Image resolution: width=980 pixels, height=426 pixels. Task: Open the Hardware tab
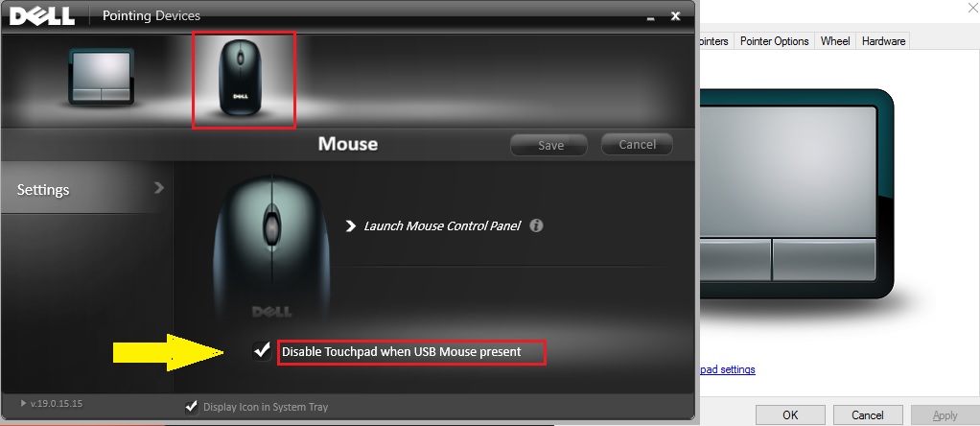pyautogui.click(x=883, y=41)
